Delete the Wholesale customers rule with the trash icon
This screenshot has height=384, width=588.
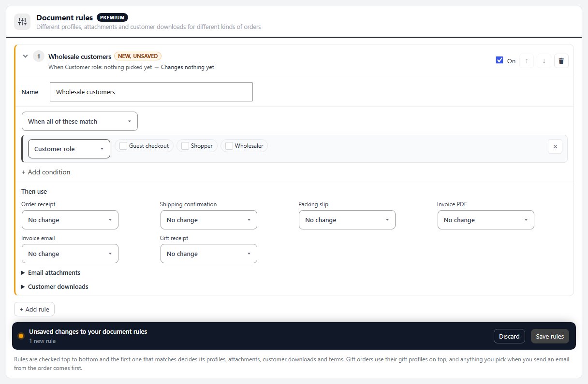561,61
